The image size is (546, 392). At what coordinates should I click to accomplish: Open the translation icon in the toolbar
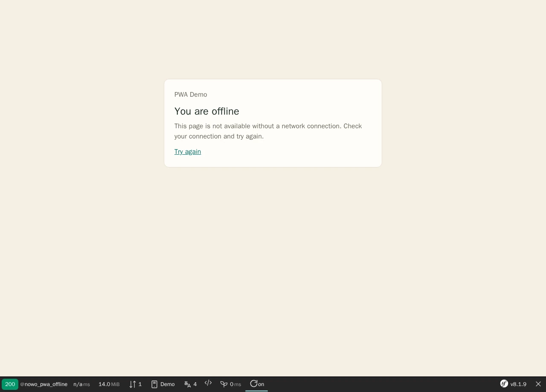pos(188,384)
